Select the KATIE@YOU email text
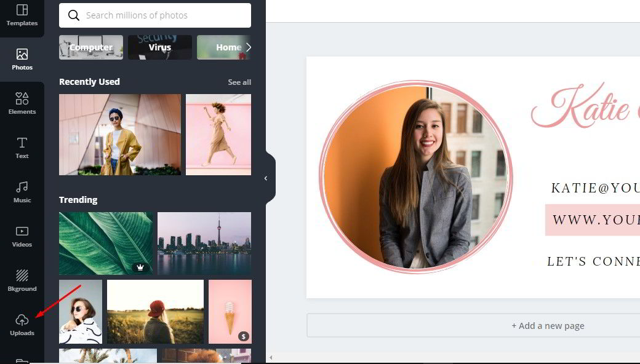 coord(596,188)
